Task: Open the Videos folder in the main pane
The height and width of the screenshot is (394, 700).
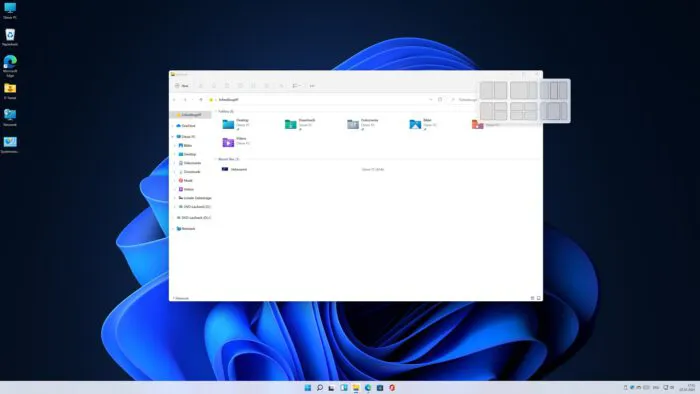Action: (x=236, y=141)
